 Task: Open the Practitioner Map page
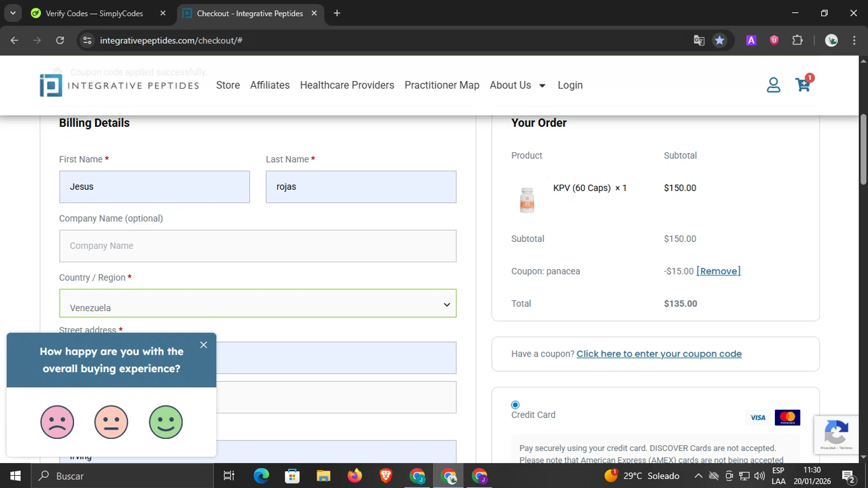click(442, 85)
